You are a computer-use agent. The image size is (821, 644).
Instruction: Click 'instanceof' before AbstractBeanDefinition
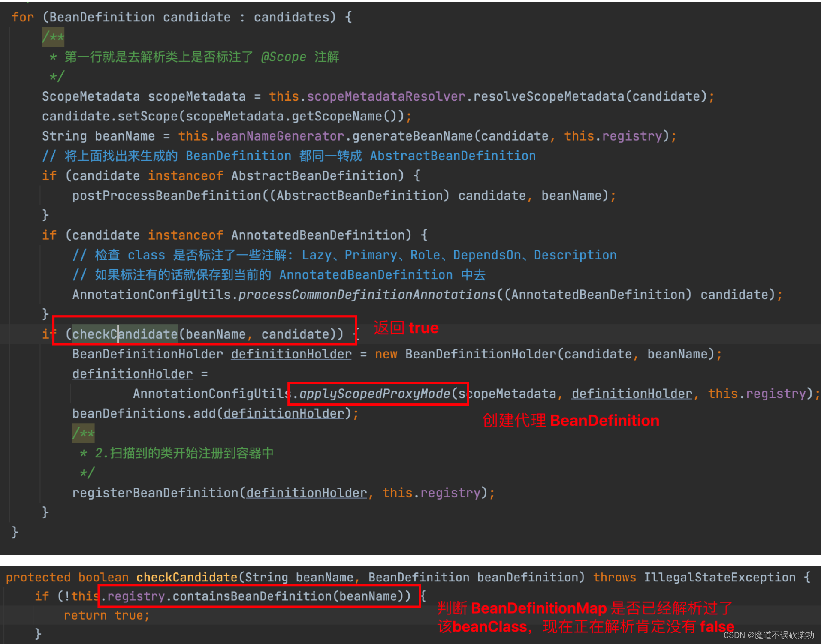click(x=185, y=176)
